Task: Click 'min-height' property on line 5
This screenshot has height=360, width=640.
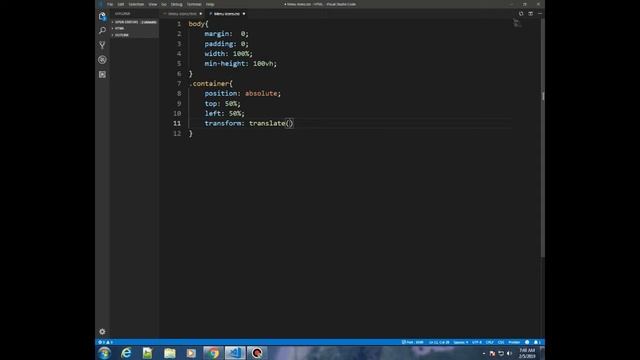Action: pyautogui.click(x=224, y=64)
